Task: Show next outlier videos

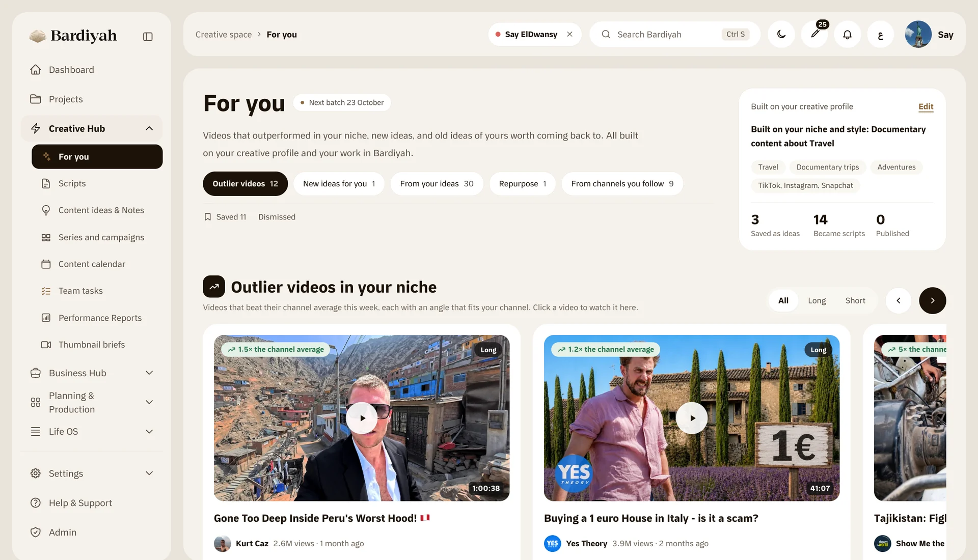Action: [932, 301]
